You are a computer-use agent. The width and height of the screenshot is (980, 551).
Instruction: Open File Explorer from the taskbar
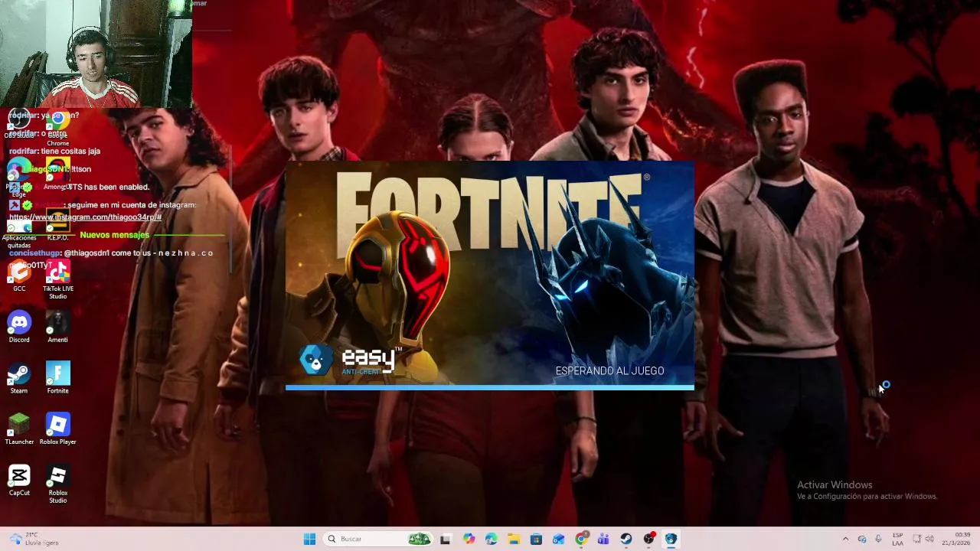(514, 539)
